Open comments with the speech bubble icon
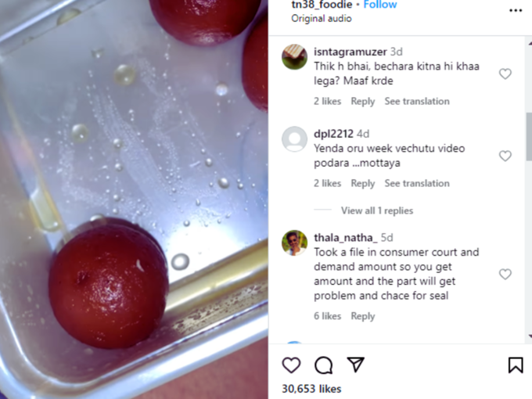Viewport: 532px width, 399px height. [323, 365]
